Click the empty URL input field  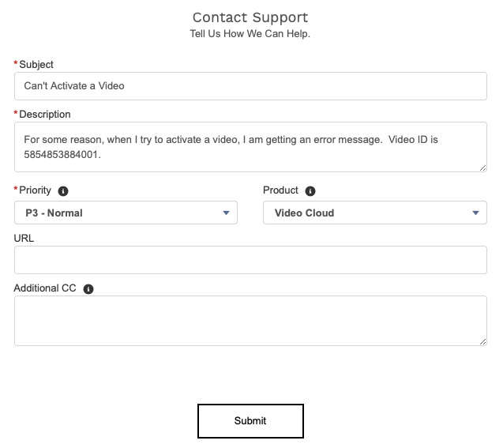coord(250,260)
